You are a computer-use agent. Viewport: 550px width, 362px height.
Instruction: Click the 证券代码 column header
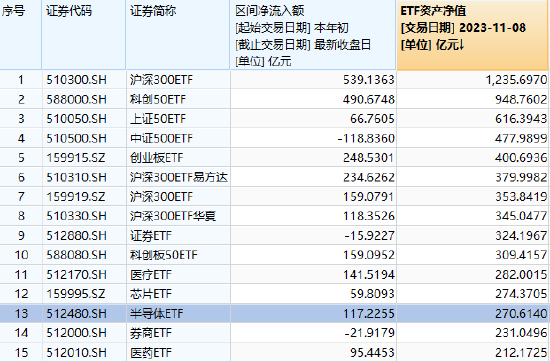(x=84, y=35)
